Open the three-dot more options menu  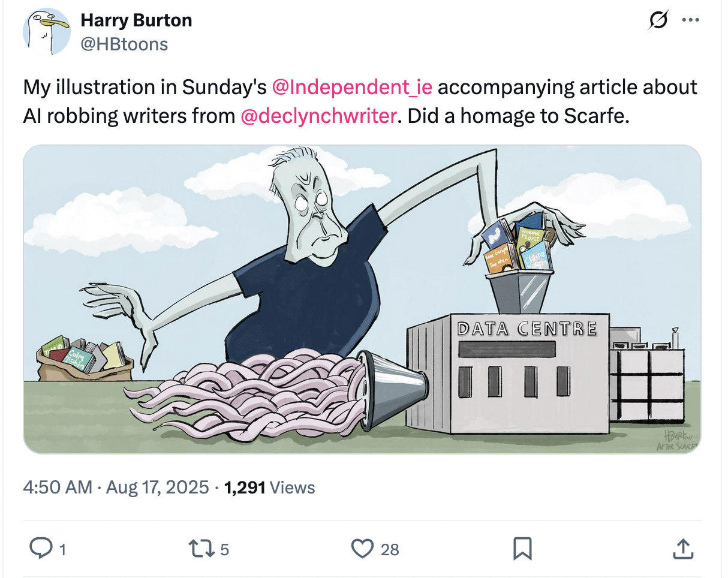tap(691, 20)
